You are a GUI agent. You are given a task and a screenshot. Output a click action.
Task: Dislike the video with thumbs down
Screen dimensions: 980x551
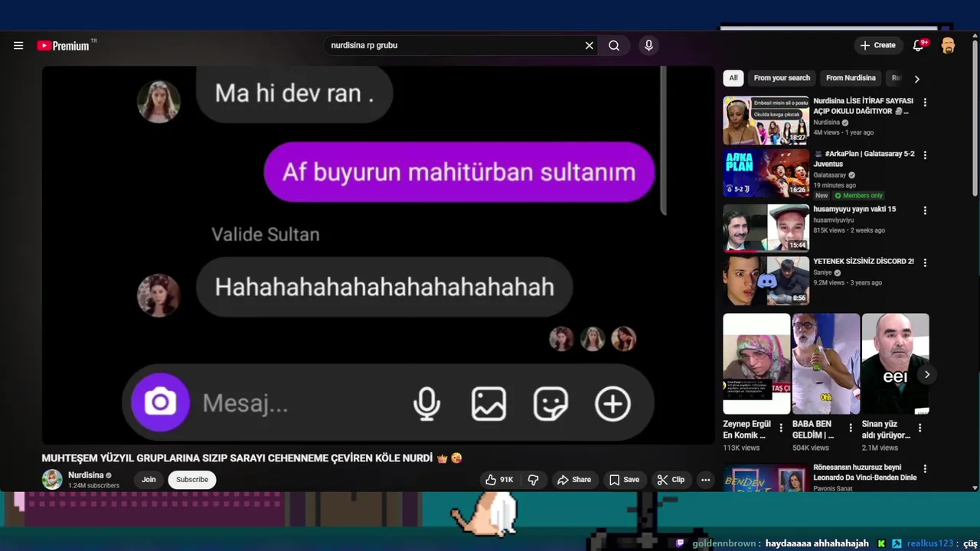click(534, 480)
